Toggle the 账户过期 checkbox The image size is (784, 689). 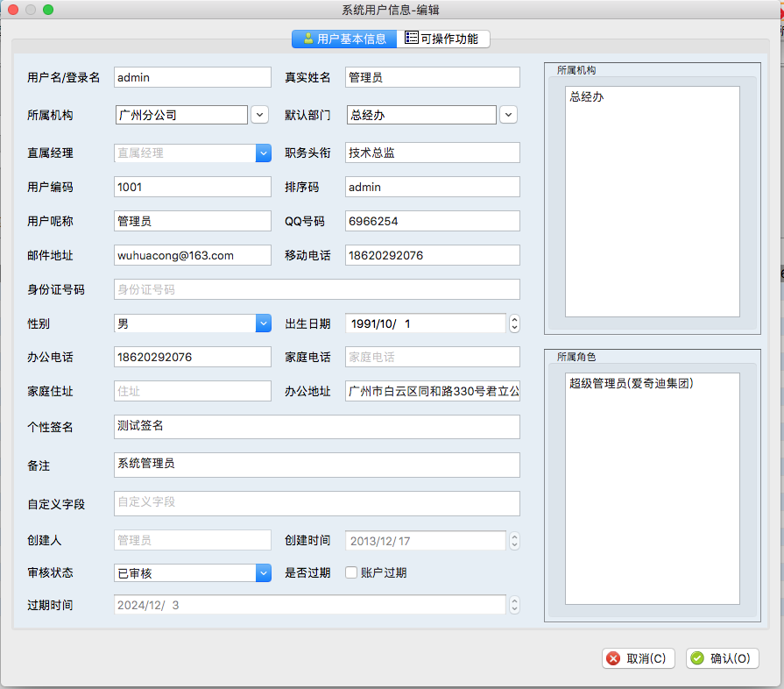pyautogui.click(x=351, y=573)
